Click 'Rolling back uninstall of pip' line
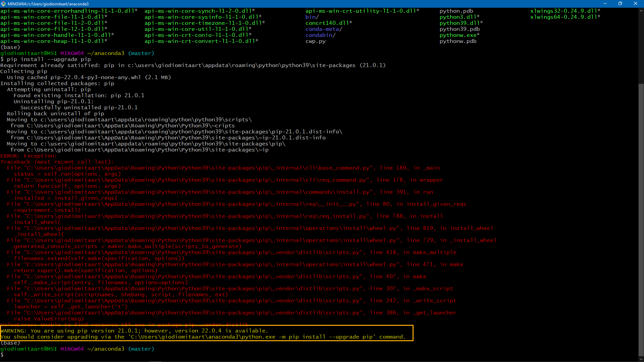The height and width of the screenshot is (362, 644). click(x=56, y=114)
